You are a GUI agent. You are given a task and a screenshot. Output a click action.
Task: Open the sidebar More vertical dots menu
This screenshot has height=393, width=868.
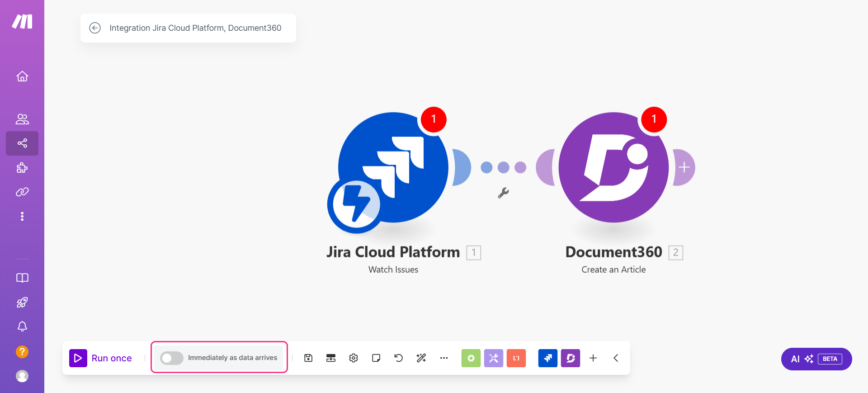pyautogui.click(x=22, y=216)
